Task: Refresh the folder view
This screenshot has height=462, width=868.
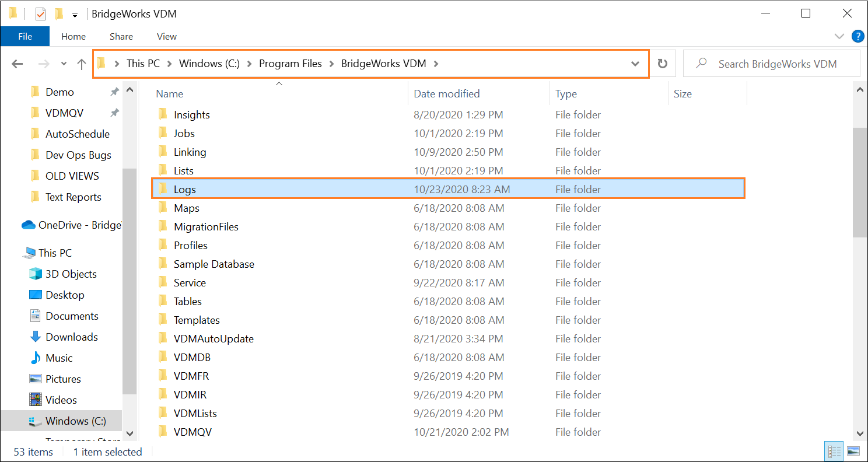Action: pyautogui.click(x=663, y=64)
